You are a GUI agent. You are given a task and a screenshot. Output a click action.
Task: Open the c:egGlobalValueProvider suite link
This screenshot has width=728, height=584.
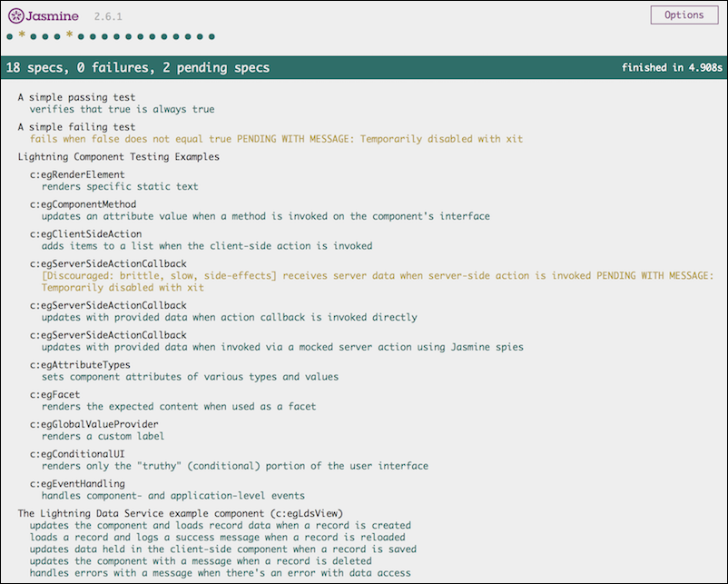pyautogui.click(x=94, y=425)
